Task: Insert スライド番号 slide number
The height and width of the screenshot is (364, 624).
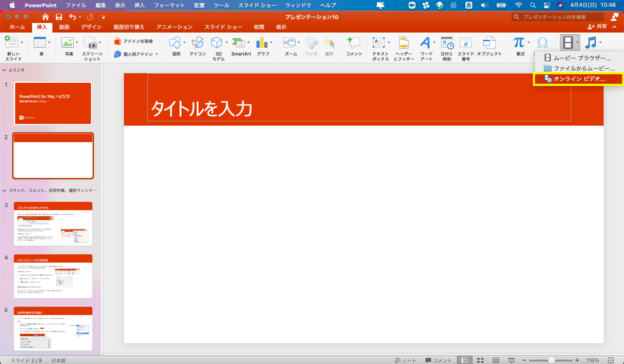Action: pyautogui.click(x=466, y=42)
